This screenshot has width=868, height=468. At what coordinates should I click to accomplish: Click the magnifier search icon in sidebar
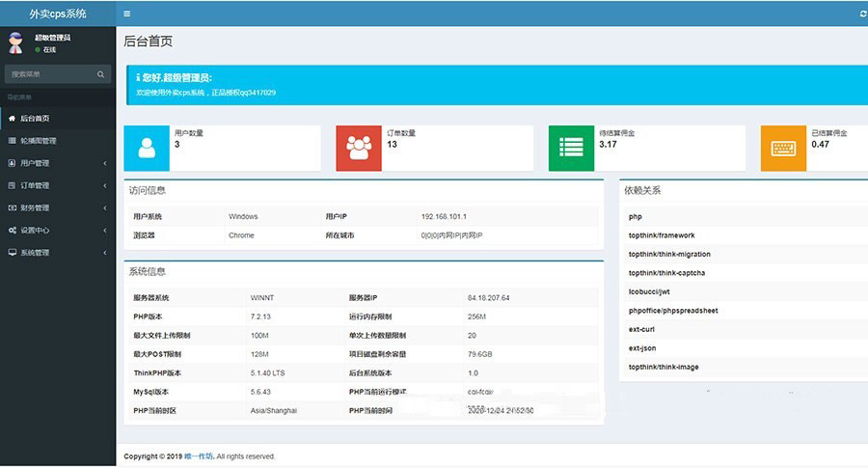pos(100,73)
